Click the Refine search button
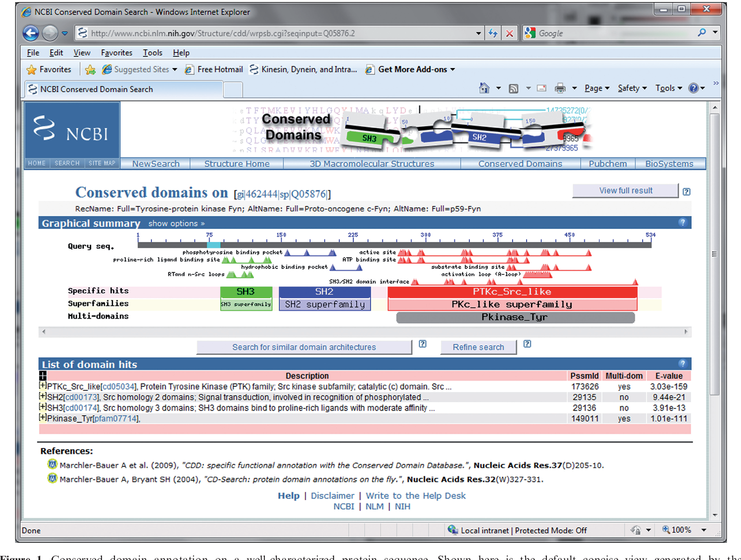741x560 pixels. click(478, 347)
